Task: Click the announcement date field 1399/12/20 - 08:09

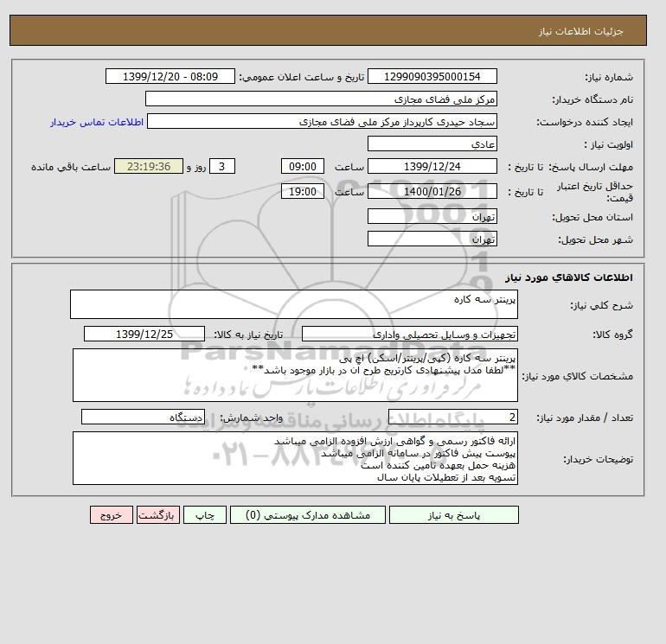Action: [170, 76]
